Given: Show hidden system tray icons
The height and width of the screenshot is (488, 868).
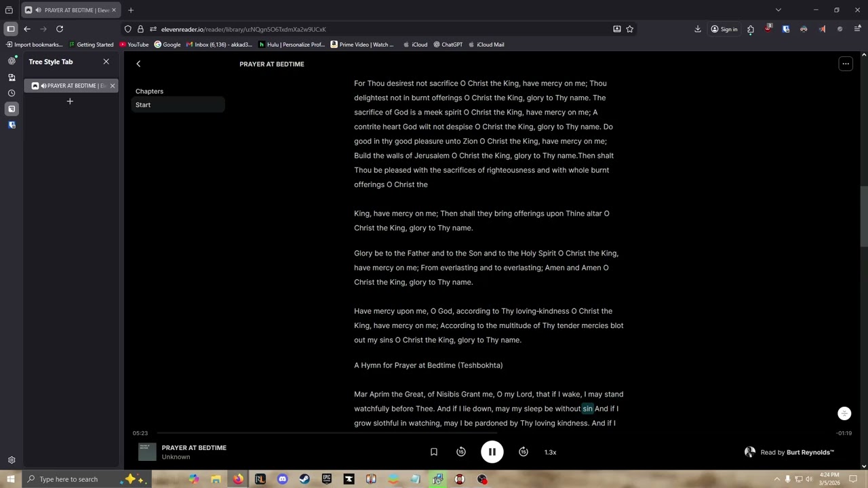Looking at the screenshot, I should pos(777,479).
